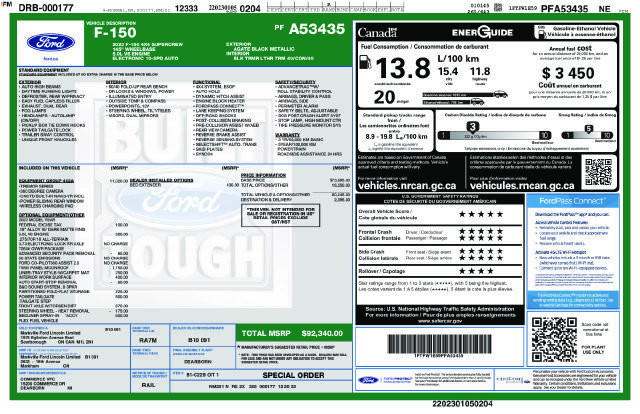Click the Custom Accessories logo at the bottom
The width and height of the screenshot is (640, 414).
click(x=513, y=380)
